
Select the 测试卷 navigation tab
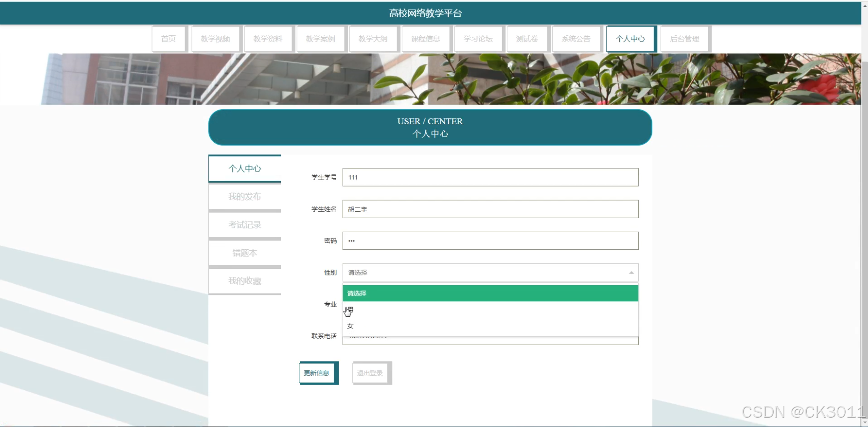pyautogui.click(x=527, y=39)
